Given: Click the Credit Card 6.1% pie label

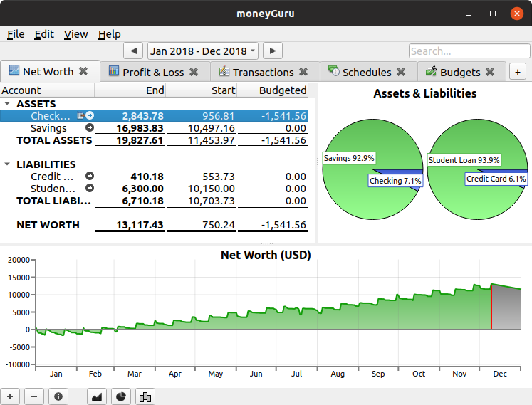Looking at the screenshot, I should (x=496, y=179).
